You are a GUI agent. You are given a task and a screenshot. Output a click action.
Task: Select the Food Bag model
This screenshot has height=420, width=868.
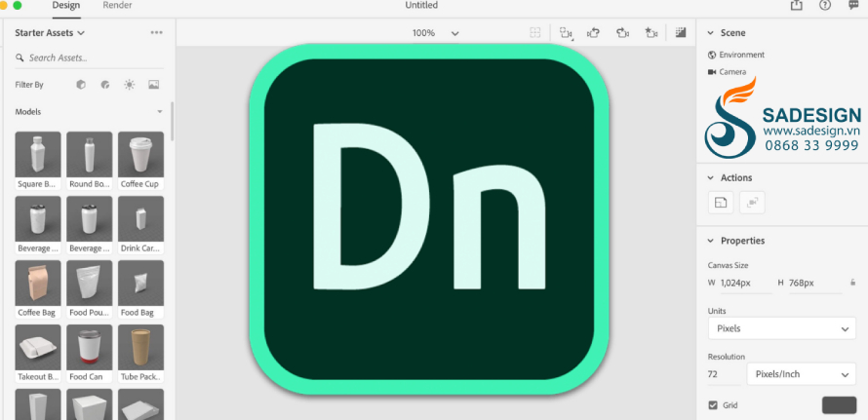click(140, 288)
